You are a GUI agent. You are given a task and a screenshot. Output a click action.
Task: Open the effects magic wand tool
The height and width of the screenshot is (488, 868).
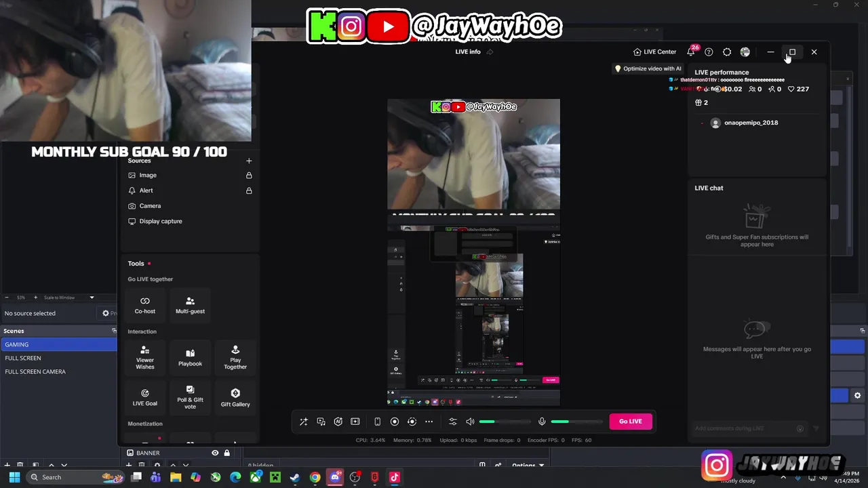pyautogui.click(x=304, y=422)
